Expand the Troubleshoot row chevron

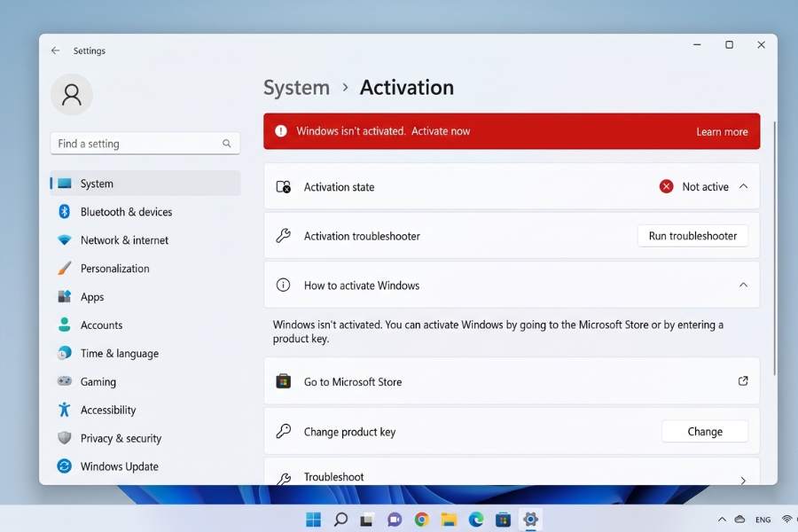tap(744, 480)
